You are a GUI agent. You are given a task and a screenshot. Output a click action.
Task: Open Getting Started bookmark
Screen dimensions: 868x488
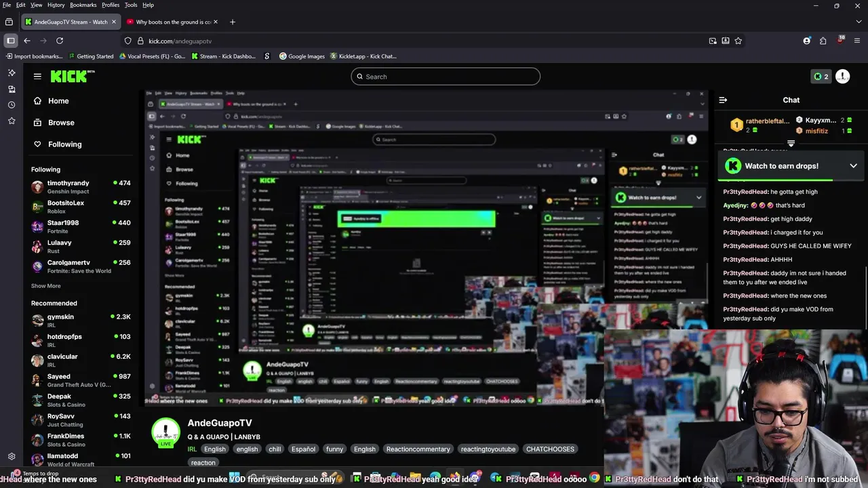point(90,56)
